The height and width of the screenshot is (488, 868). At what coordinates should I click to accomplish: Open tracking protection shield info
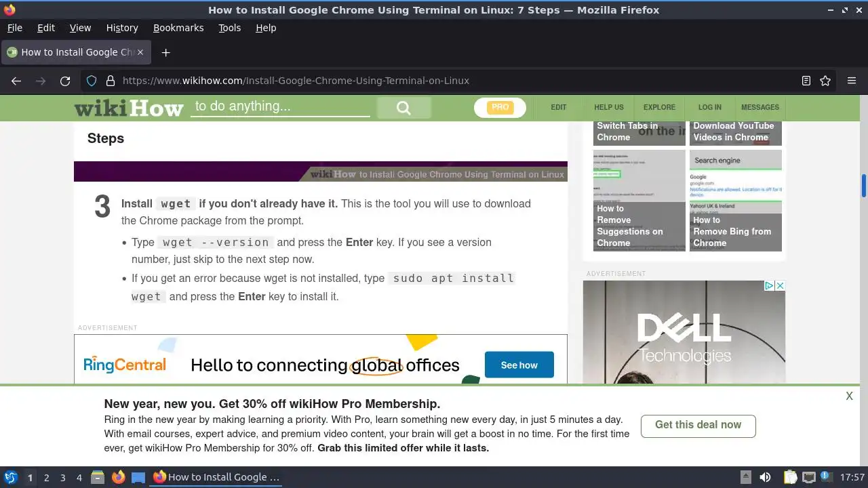[92, 81]
